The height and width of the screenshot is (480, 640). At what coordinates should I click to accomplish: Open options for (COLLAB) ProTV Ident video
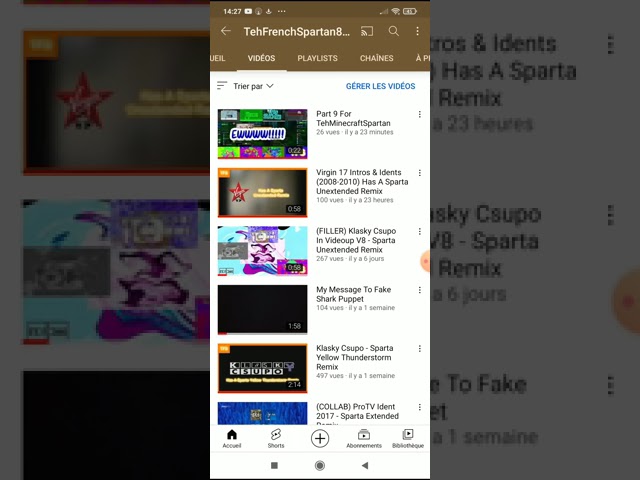coord(420,407)
